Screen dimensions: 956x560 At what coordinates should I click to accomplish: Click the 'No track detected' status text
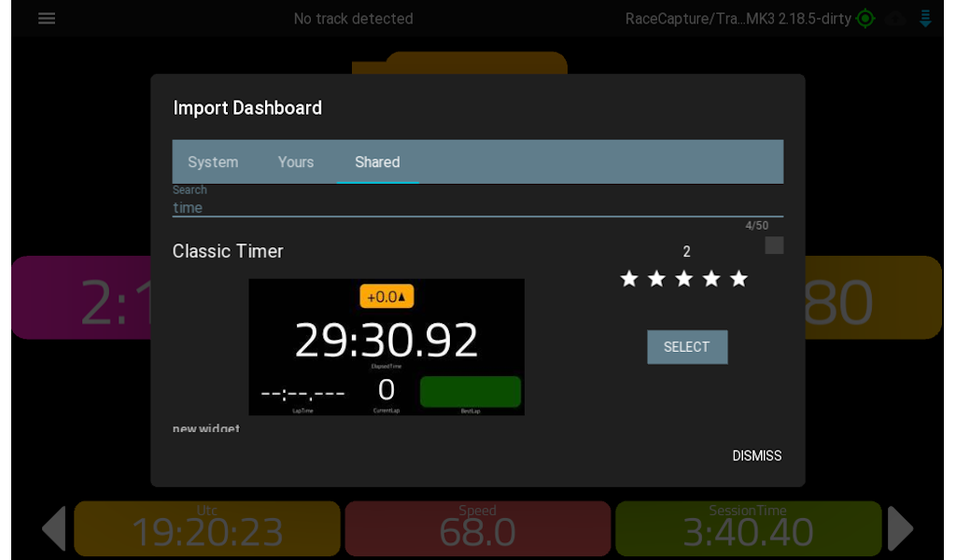tap(354, 19)
